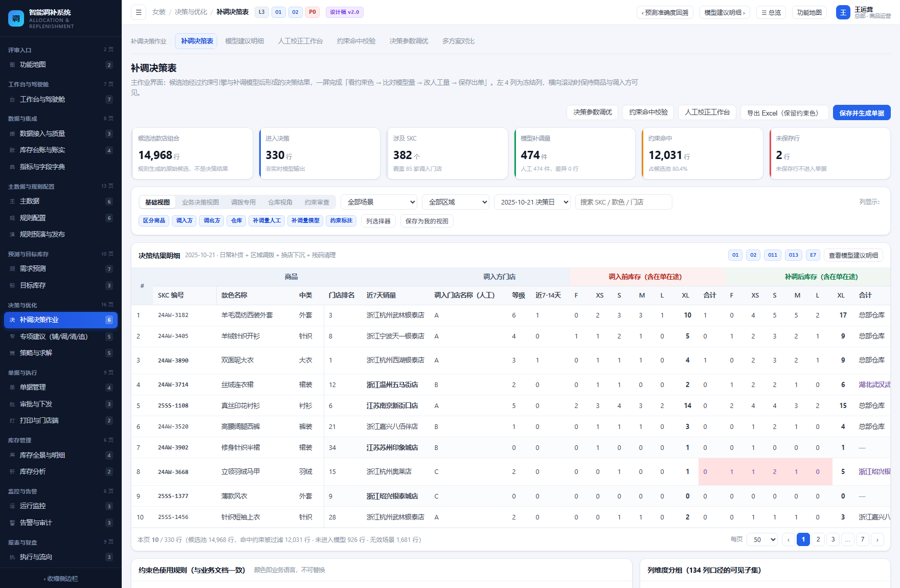900x588 pixels.
Task: Open 库存台账与账实 sidebar item
Action: point(61,150)
